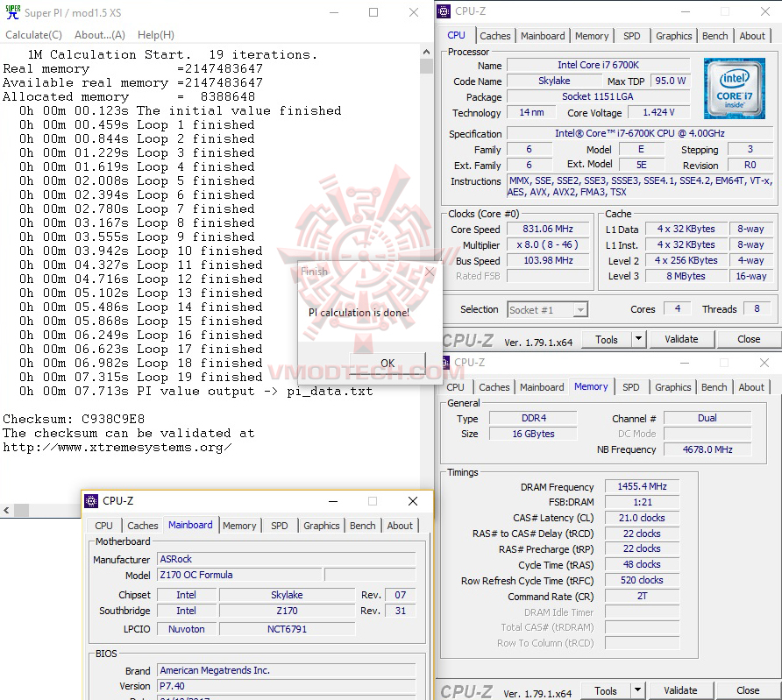Screen dimensions: 782x700
Task: Select the Graphics tab in Memory CPU-Z window
Action: 672,387
